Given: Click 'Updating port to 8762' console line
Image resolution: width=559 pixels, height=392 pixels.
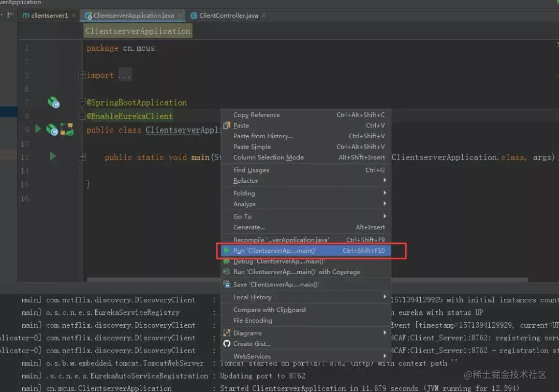Looking at the screenshot, I should pyautogui.click(x=262, y=376).
